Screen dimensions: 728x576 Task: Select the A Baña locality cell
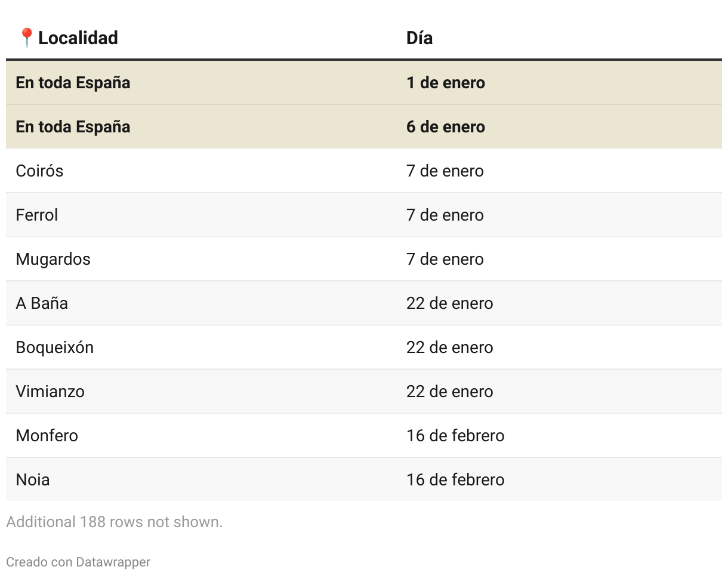point(42,303)
